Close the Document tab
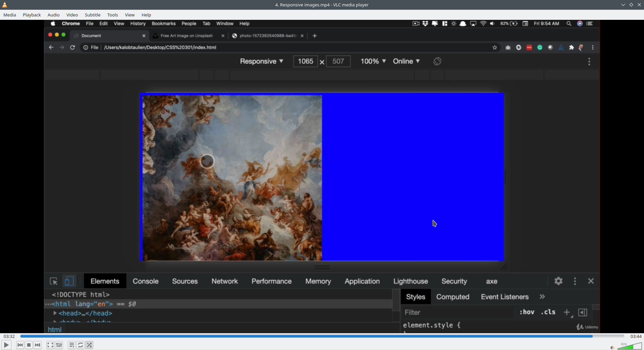The image size is (644, 350). click(x=144, y=36)
